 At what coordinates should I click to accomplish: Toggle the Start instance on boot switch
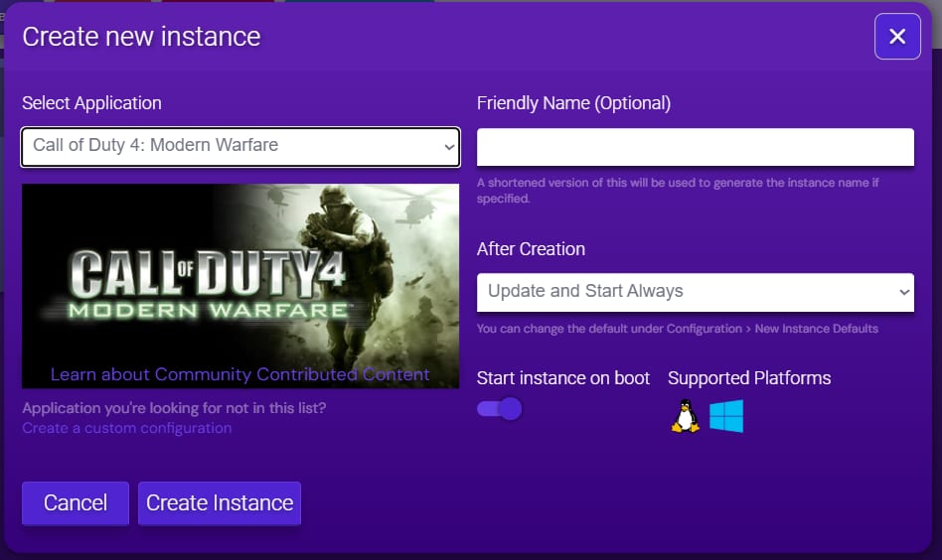(x=499, y=409)
